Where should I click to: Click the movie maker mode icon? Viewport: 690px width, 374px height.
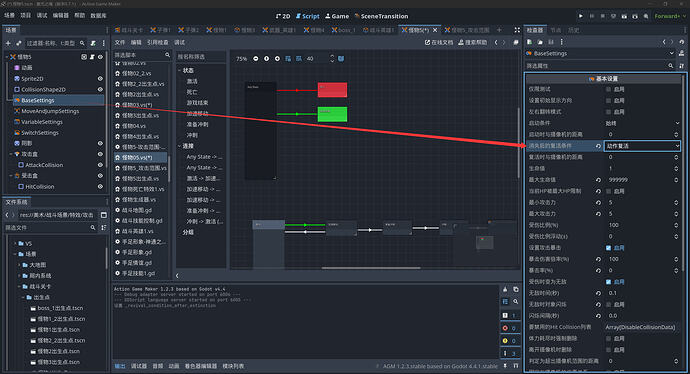(646, 16)
